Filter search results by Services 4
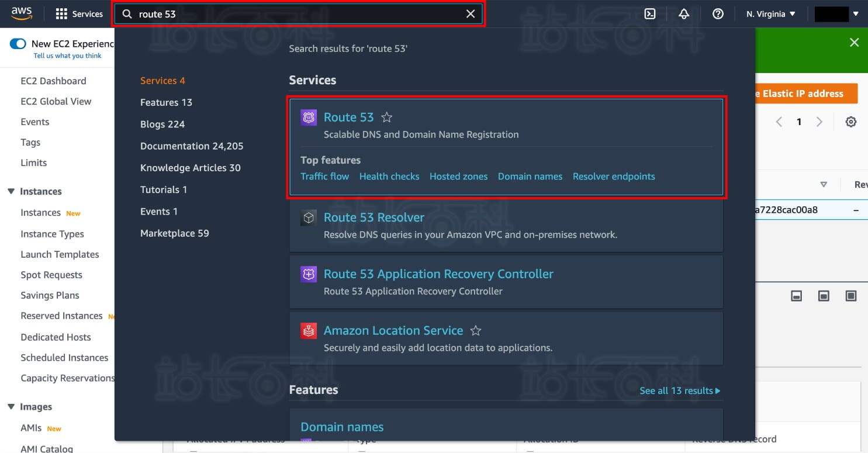This screenshot has width=868, height=453. click(x=162, y=81)
